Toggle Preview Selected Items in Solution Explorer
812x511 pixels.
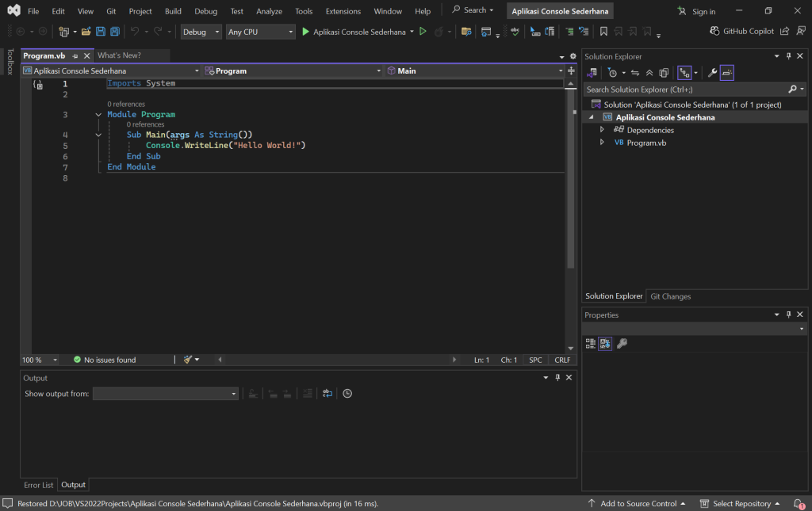(x=726, y=73)
